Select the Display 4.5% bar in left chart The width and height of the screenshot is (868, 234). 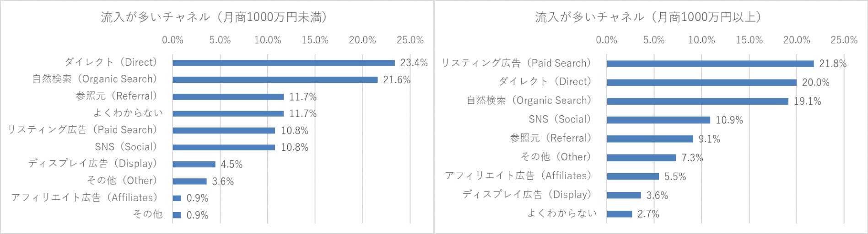coord(194,164)
